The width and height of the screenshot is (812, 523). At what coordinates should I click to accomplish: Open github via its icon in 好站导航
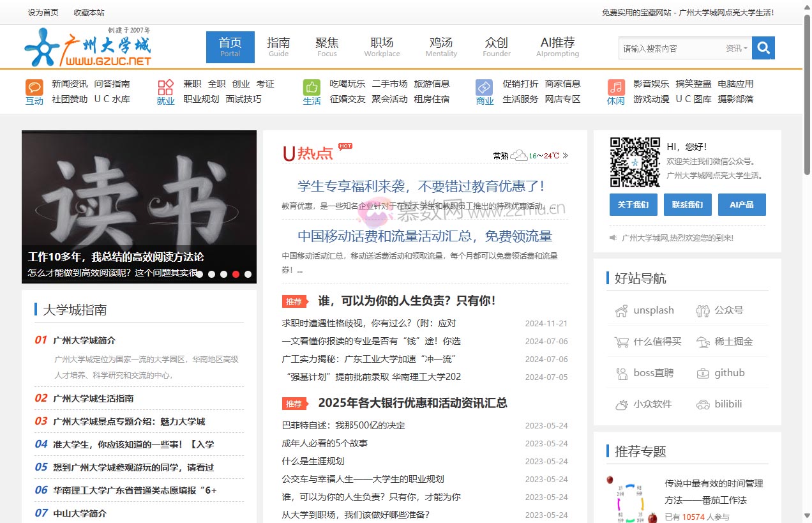pyautogui.click(x=703, y=372)
